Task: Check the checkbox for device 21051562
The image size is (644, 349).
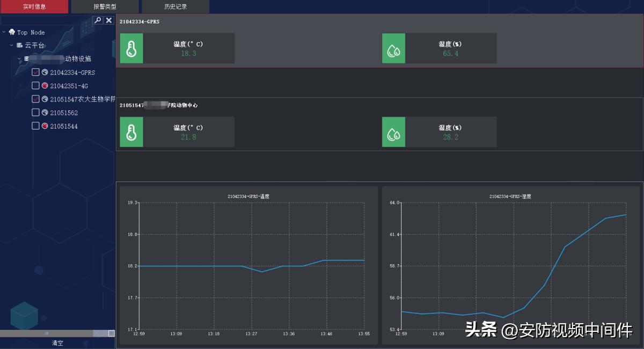Action: (x=35, y=112)
